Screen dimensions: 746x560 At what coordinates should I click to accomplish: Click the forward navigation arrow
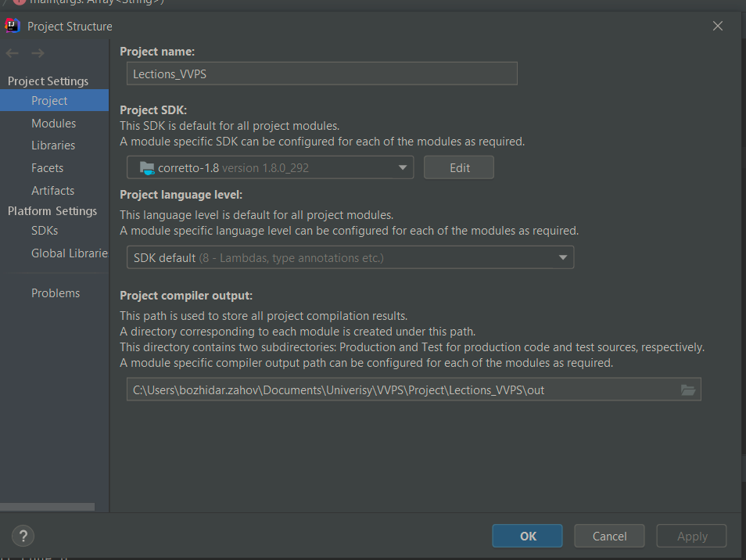(x=38, y=53)
